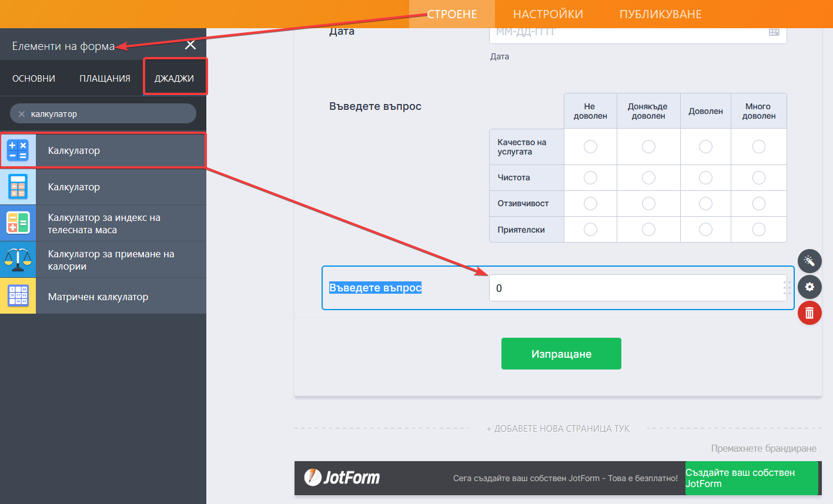Add the body mass index calculator widget
833x504 pixels.
point(103,223)
